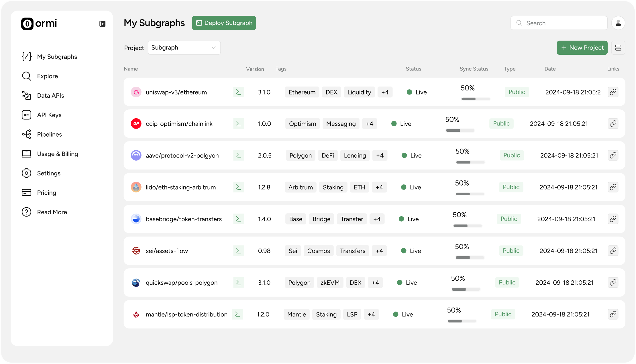Expand the +4 tags on the uniswap row

click(x=385, y=92)
